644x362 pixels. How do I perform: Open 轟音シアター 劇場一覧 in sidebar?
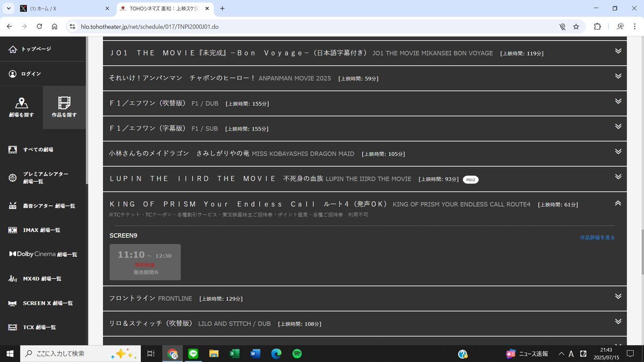tap(41, 206)
